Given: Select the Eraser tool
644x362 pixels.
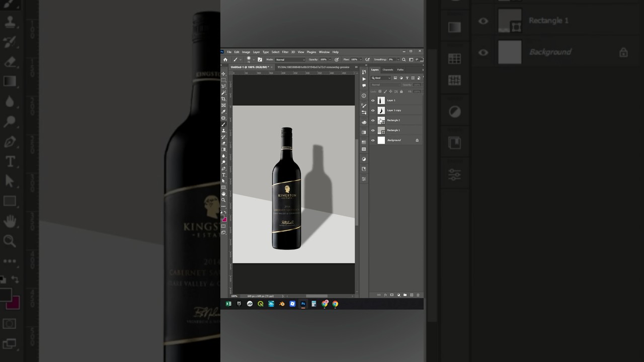Looking at the screenshot, I should pyautogui.click(x=224, y=143).
